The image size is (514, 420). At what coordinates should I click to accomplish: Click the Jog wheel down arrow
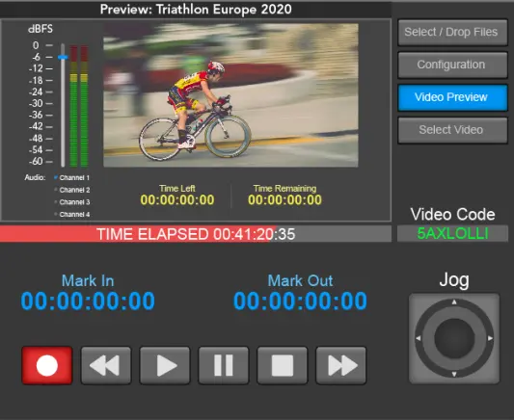point(454,374)
